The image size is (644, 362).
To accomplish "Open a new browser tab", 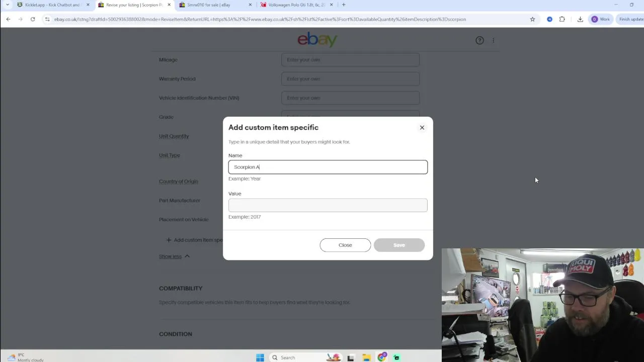I will coord(344,5).
